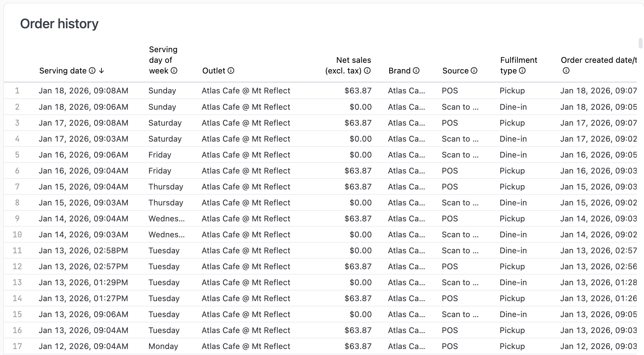Viewport: 644px width, 355px height.
Task: Click the info icon beside Serving date
Action: [92, 70]
